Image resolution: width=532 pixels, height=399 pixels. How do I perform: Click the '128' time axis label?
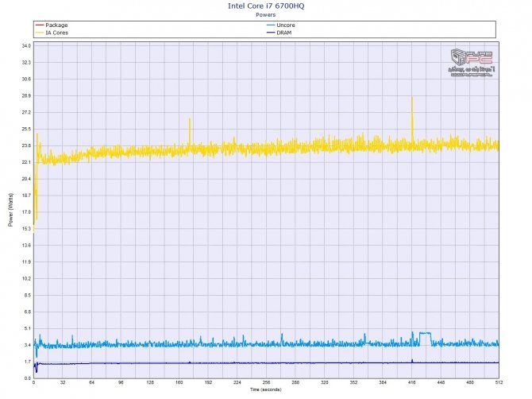point(150,382)
